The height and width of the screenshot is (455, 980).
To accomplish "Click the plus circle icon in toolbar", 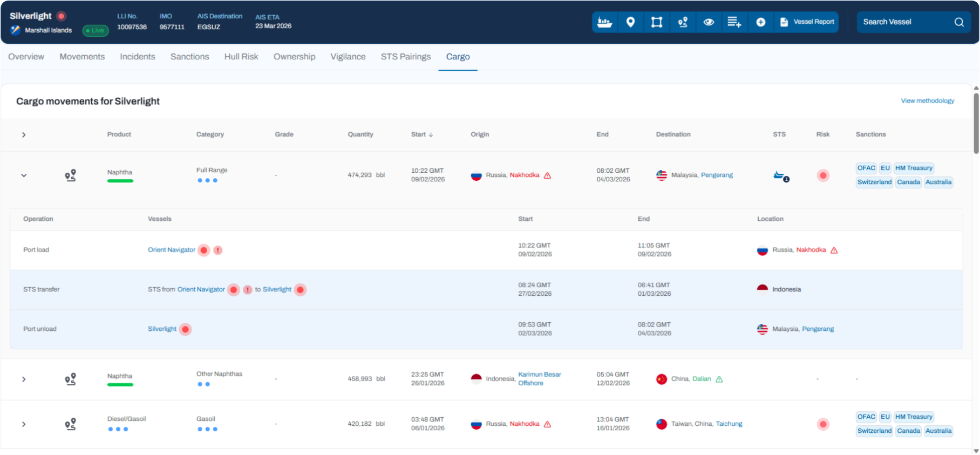I will click(760, 22).
